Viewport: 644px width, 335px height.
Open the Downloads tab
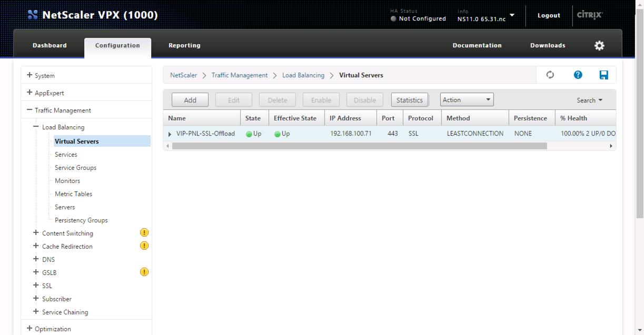click(548, 46)
